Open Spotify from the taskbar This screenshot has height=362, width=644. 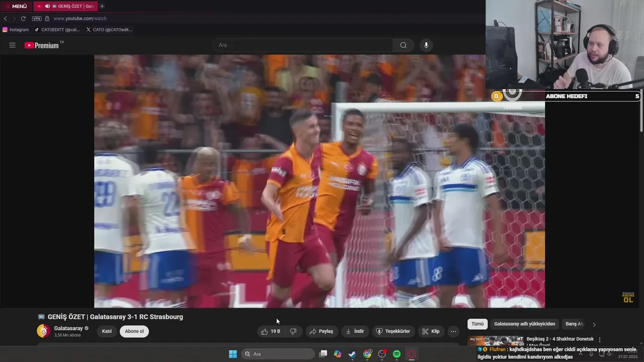point(396,354)
